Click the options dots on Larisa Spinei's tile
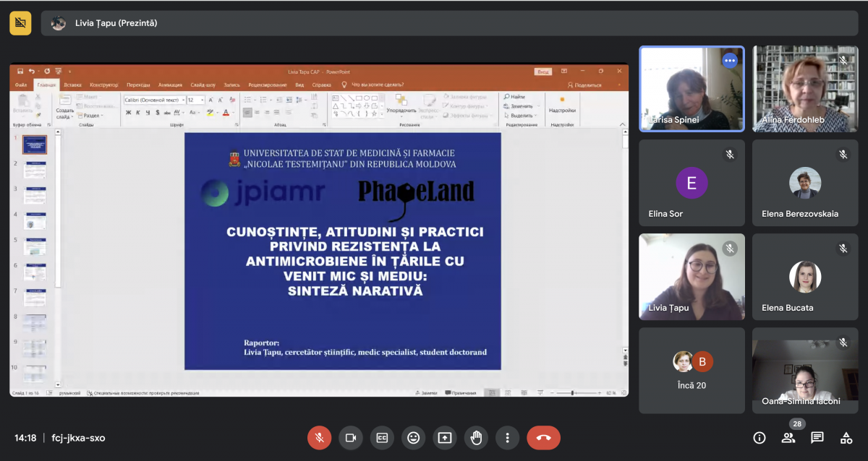Viewport: 868px width, 461px height. click(x=730, y=61)
